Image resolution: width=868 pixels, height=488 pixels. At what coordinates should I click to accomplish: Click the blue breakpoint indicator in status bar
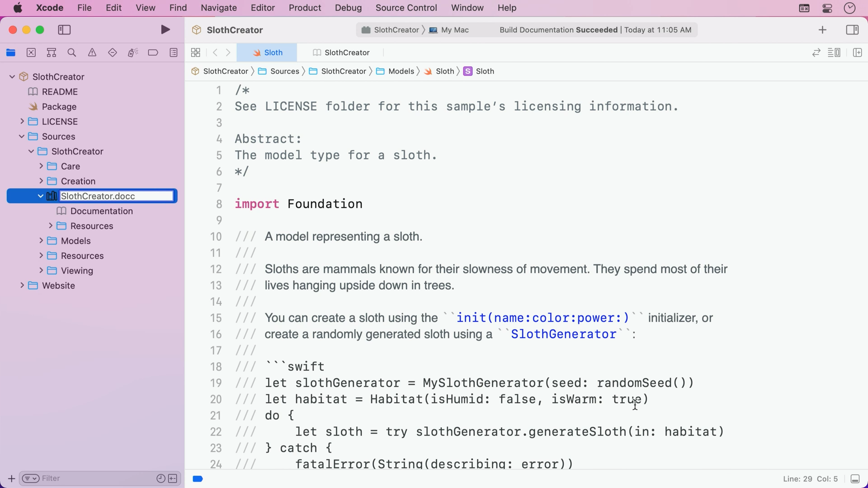(198, 479)
